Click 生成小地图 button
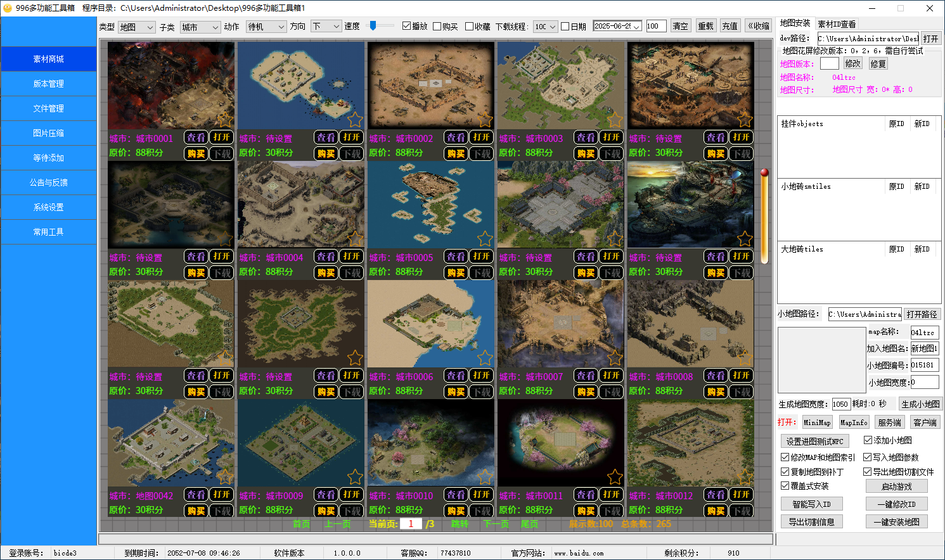The image size is (945, 560). [x=920, y=404]
